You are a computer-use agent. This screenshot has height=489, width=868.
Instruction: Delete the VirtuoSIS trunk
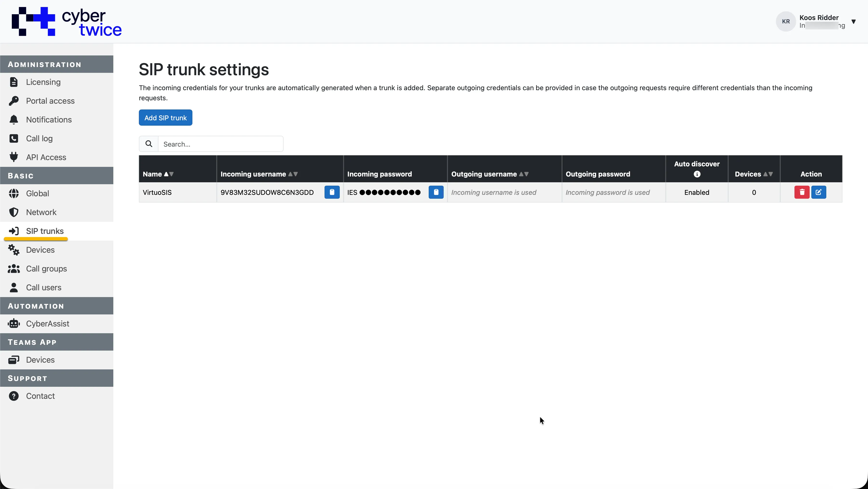(802, 192)
